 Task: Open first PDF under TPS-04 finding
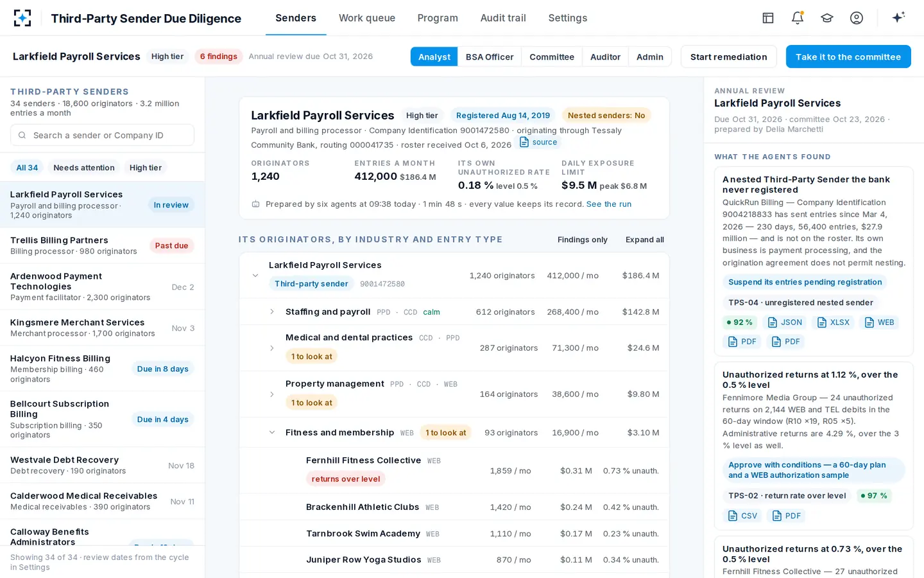[x=742, y=342]
